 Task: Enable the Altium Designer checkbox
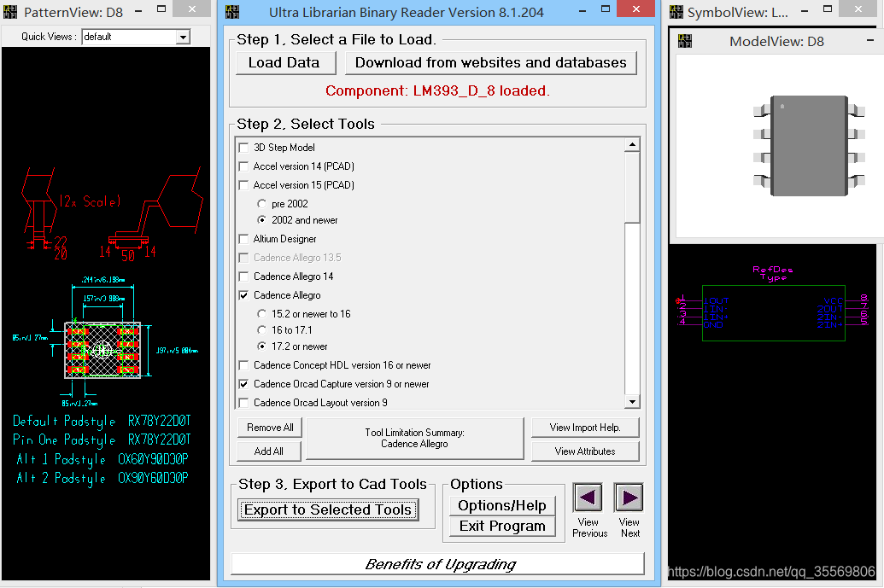(244, 239)
